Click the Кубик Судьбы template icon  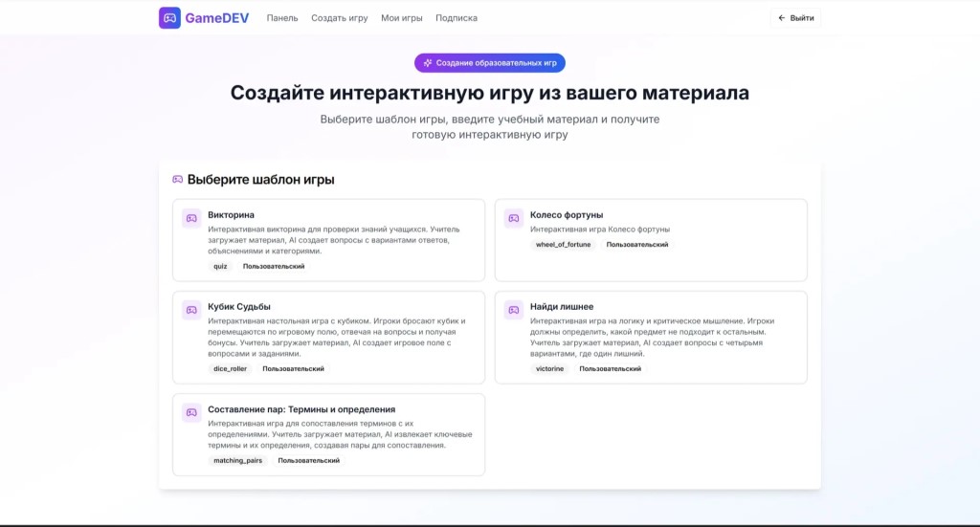[191, 310]
